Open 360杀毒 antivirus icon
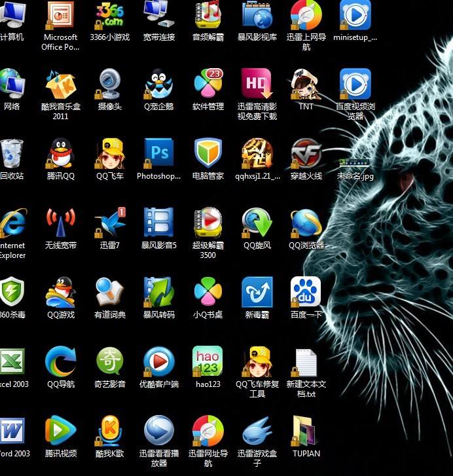 click(12, 292)
